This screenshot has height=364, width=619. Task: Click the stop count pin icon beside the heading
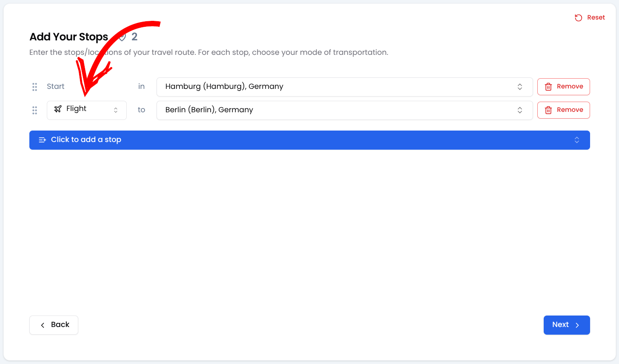[123, 37]
